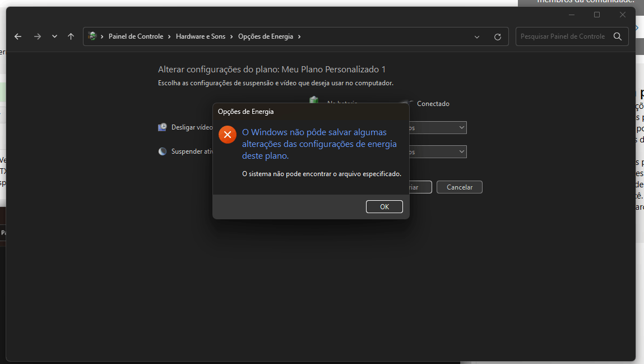Minimize the Control Panel window
This screenshot has width=644, height=364.
tap(572, 15)
